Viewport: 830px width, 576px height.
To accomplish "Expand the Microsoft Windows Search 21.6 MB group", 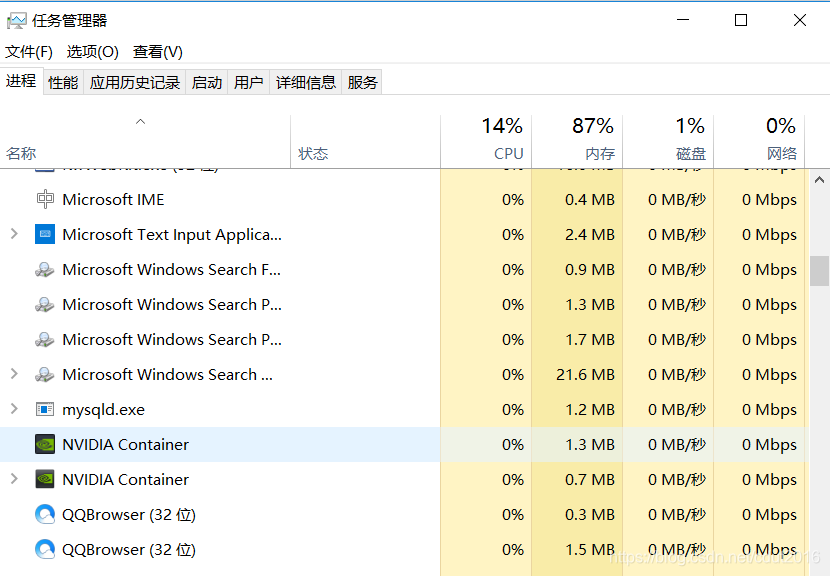I will click(x=14, y=374).
